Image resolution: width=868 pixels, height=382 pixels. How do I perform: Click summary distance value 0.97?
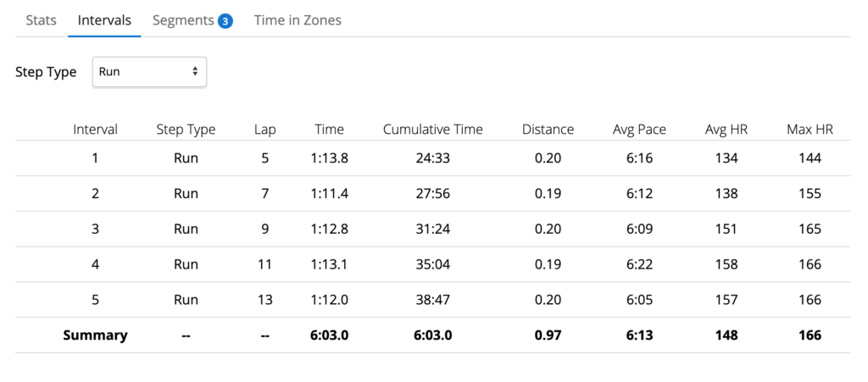(548, 335)
